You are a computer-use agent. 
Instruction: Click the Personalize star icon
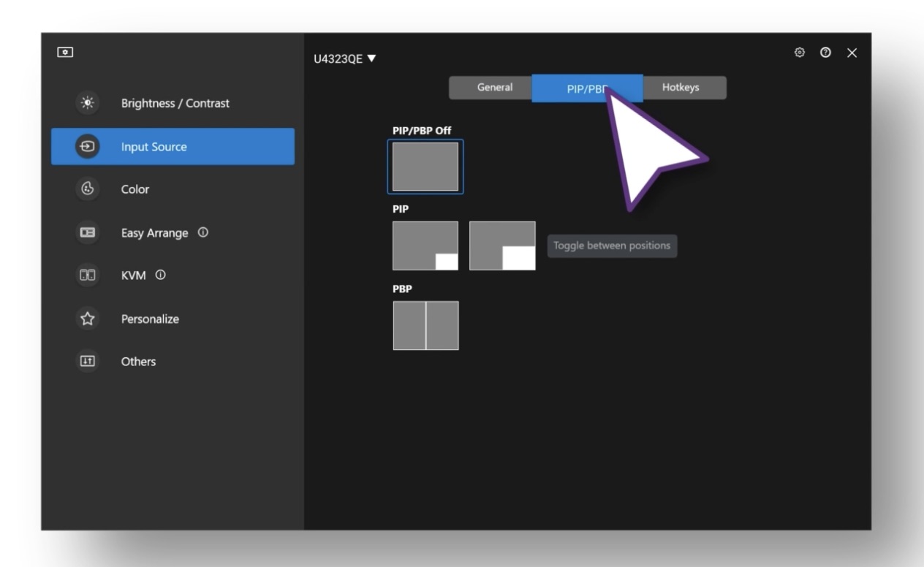click(88, 319)
